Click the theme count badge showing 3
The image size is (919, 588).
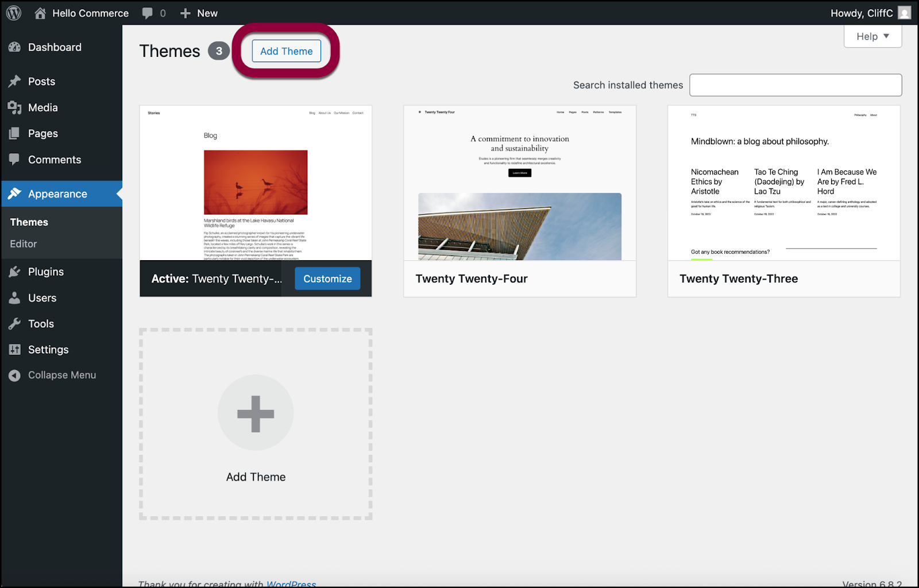pos(219,51)
